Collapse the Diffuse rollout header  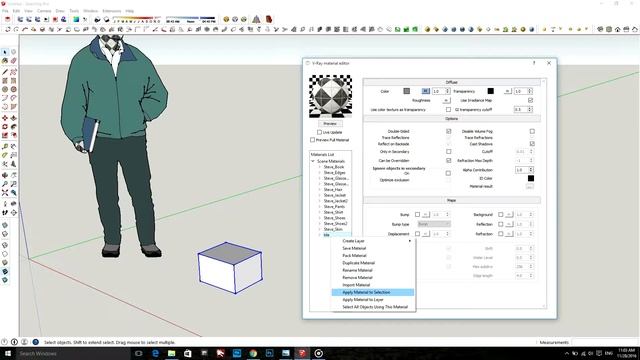(x=451, y=82)
